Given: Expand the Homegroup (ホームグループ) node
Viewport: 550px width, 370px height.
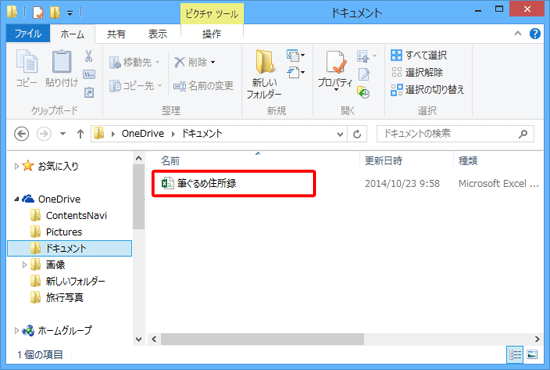Looking at the screenshot, I should [16, 330].
